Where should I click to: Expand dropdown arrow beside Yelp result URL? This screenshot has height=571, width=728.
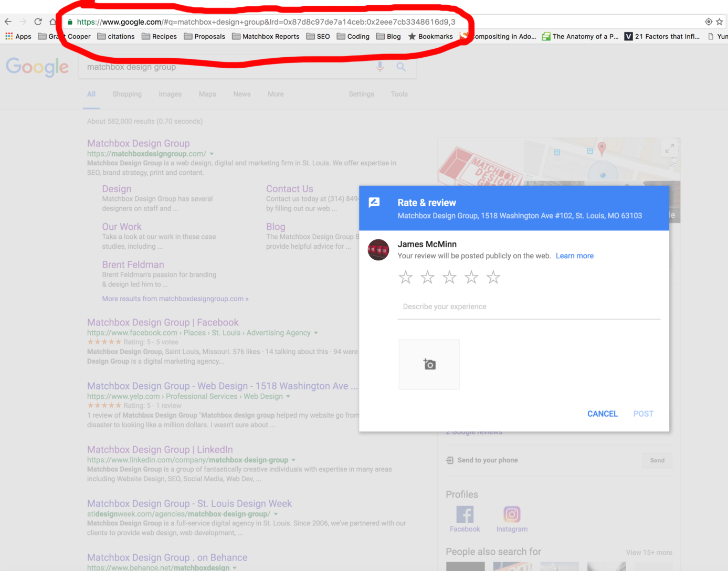(288, 396)
